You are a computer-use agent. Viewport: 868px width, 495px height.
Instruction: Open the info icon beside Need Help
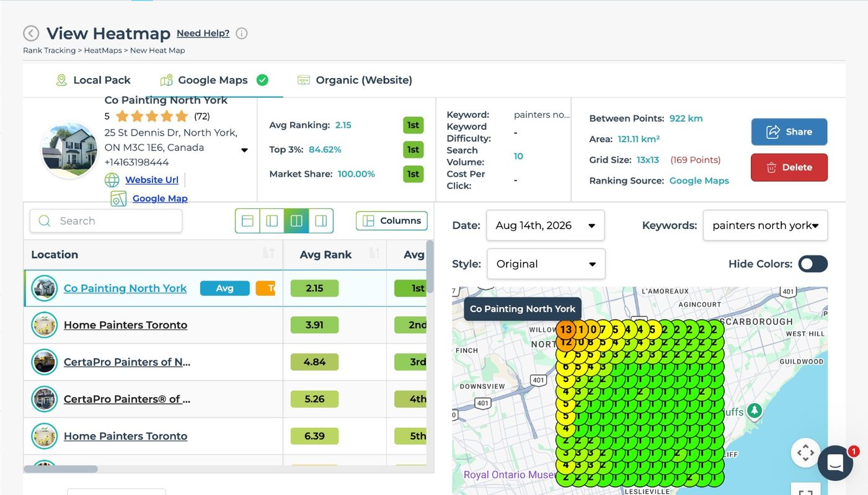tap(242, 33)
